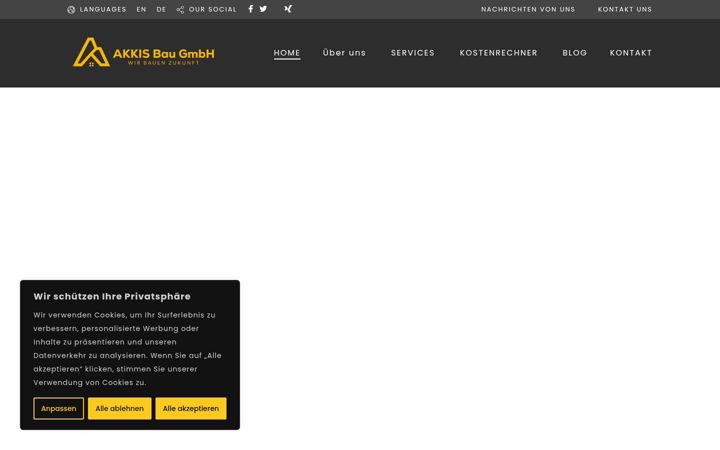The width and height of the screenshot is (720, 450).
Task: Click the OUR SOCIAL label
Action: pyautogui.click(x=213, y=9)
